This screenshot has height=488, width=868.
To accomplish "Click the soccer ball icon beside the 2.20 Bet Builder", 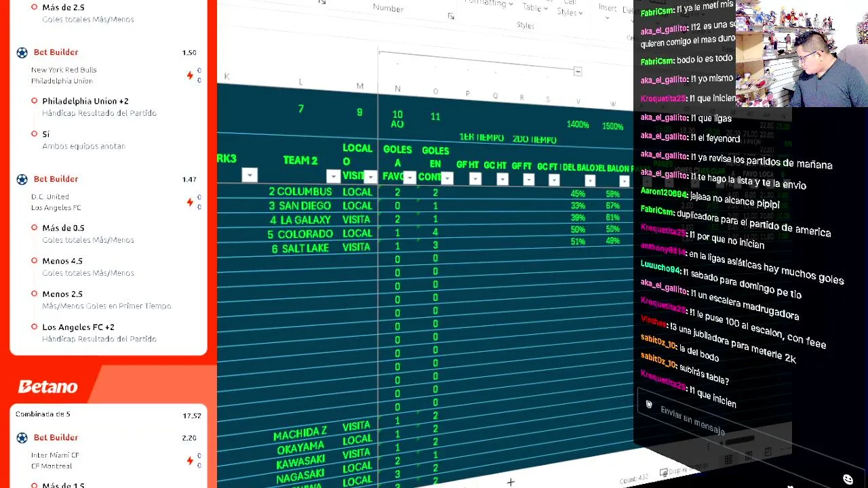I will (22, 438).
